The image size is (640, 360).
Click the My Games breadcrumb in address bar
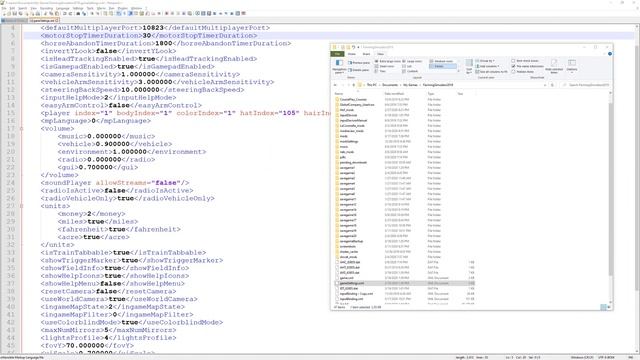coord(410,85)
